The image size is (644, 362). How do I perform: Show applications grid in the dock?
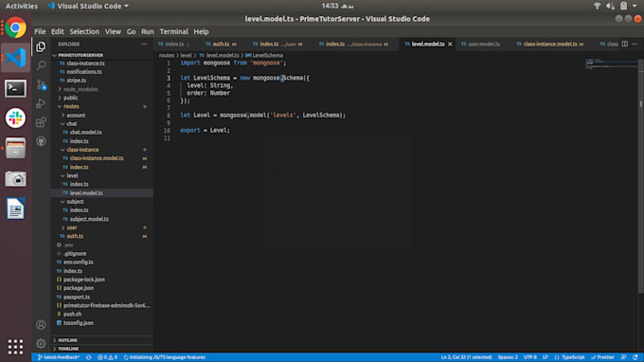(15, 347)
